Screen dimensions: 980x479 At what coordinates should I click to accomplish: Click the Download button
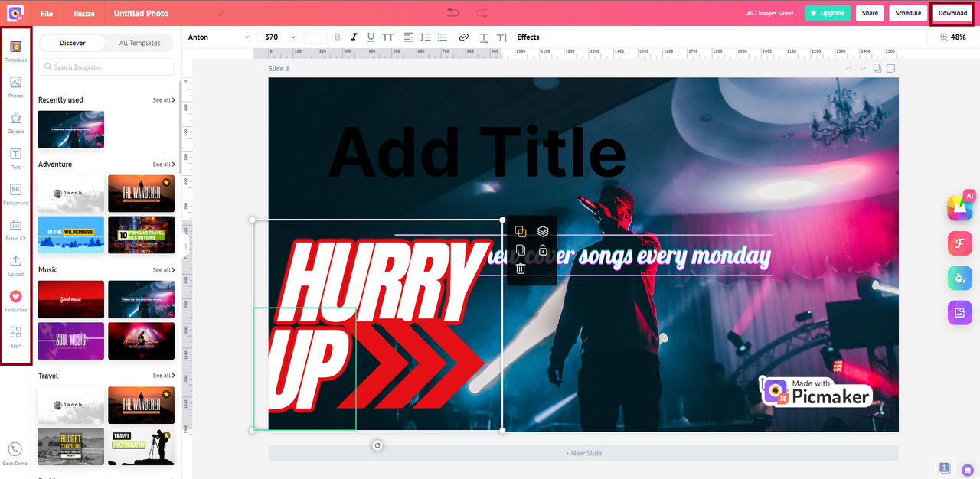pyautogui.click(x=952, y=13)
